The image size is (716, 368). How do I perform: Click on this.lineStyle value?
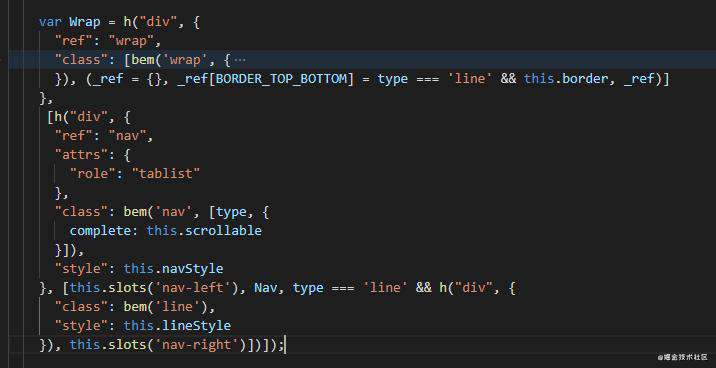[x=177, y=326]
